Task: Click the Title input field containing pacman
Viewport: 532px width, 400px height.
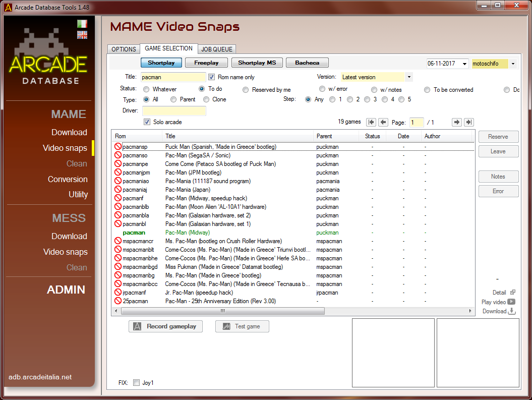Action: click(x=173, y=77)
